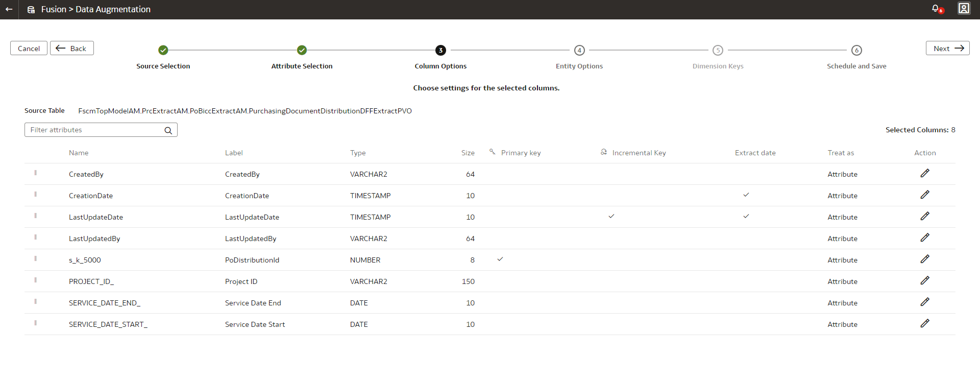Open the user profile icon

coord(964,9)
